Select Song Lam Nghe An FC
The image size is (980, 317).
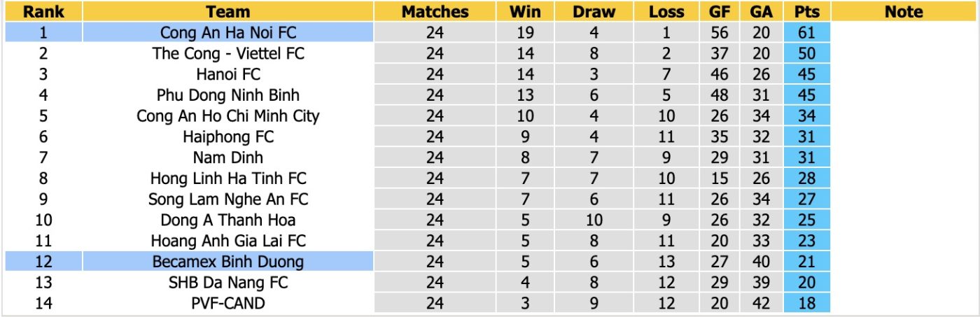point(228,199)
